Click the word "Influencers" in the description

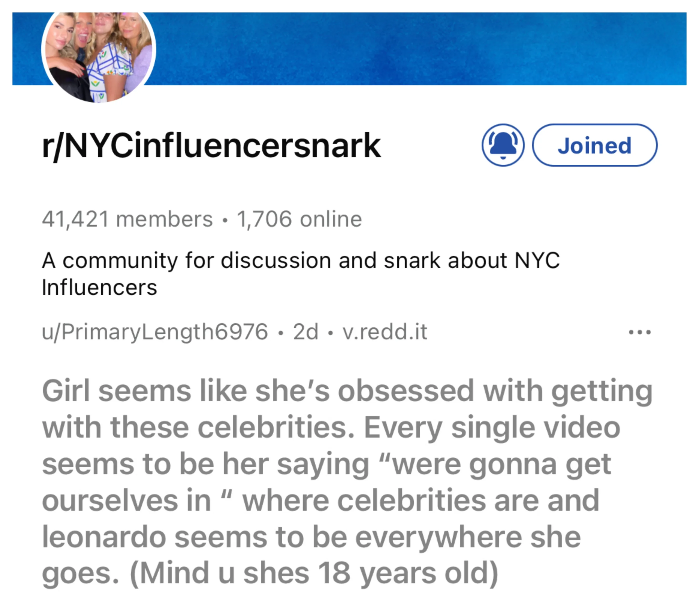(99, 287)
